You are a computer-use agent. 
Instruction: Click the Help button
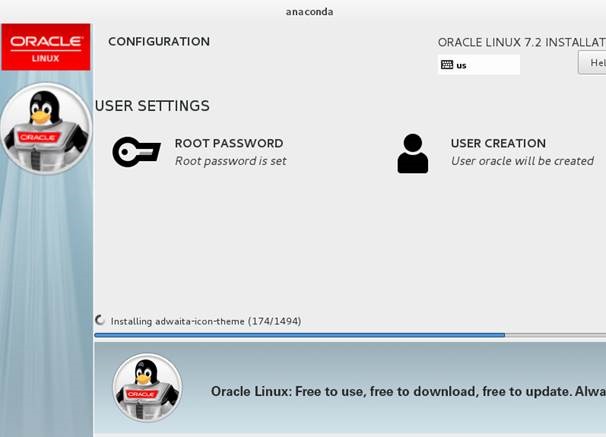tap(592, 63)
